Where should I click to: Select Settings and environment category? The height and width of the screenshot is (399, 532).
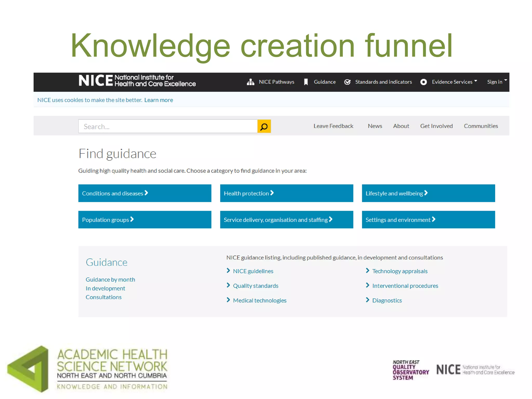(428, 220)
